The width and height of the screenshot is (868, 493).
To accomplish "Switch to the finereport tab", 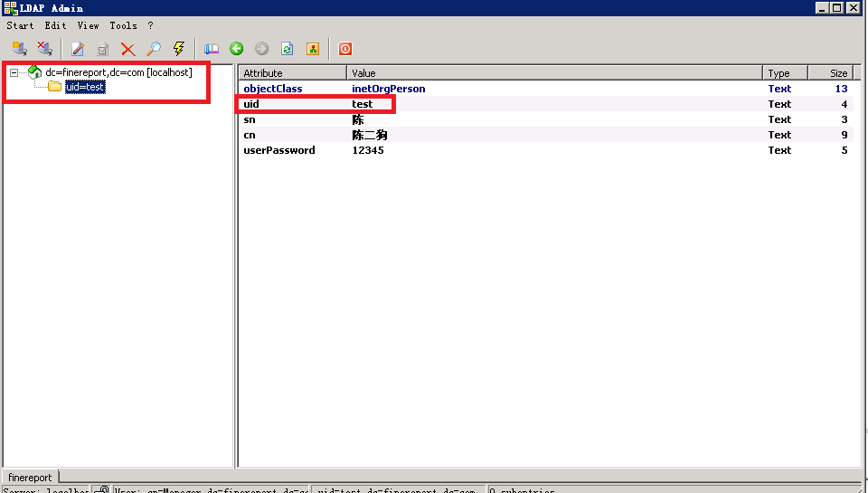I will click(30, 477).
